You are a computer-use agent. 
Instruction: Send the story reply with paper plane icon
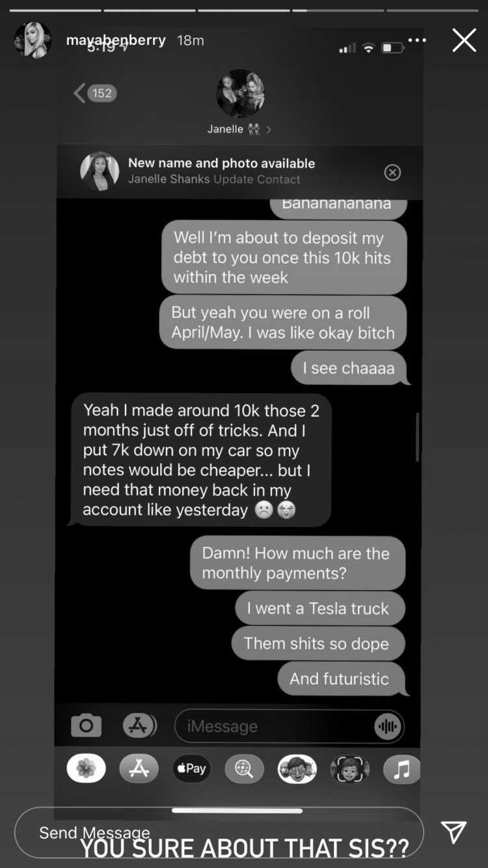454,832
